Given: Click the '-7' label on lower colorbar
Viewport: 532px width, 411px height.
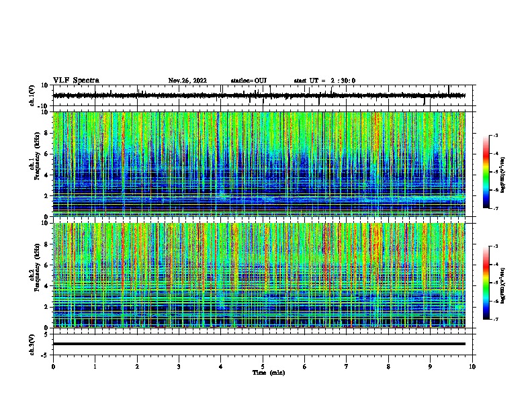Looking at the screenshot, I should click(495, 319).
